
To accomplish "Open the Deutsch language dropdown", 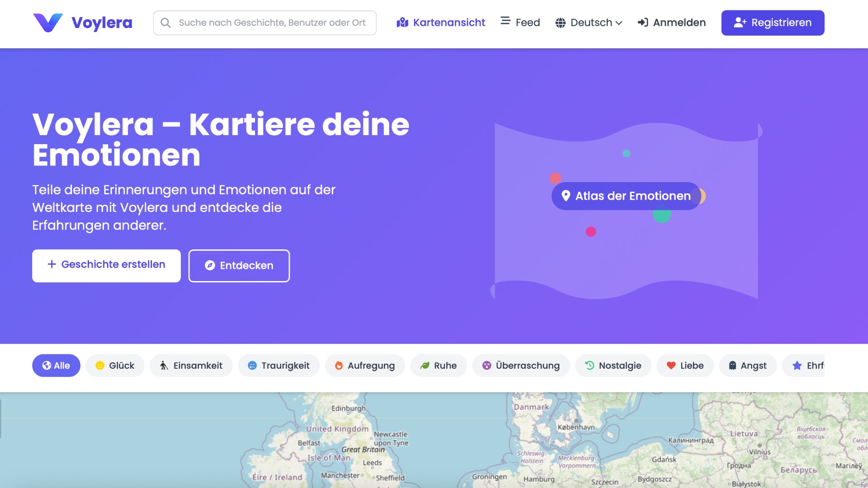I will [589, 23].
